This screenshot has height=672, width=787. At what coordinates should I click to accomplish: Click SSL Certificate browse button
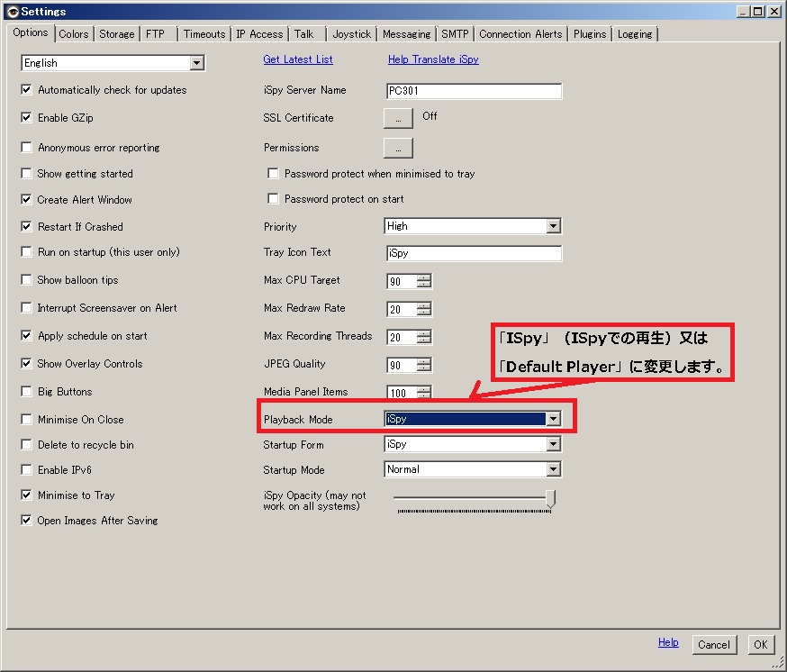[x=398, y=119]
